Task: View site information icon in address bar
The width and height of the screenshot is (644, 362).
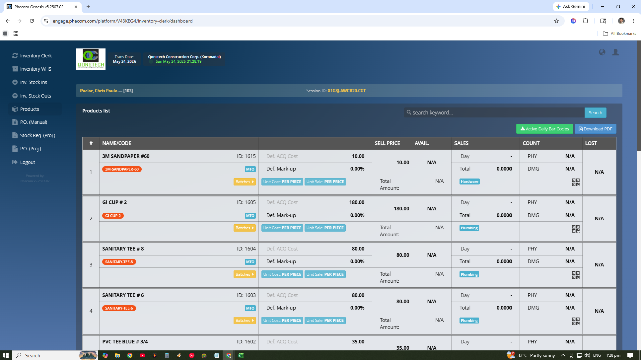Action: click(x=46, y=21)
